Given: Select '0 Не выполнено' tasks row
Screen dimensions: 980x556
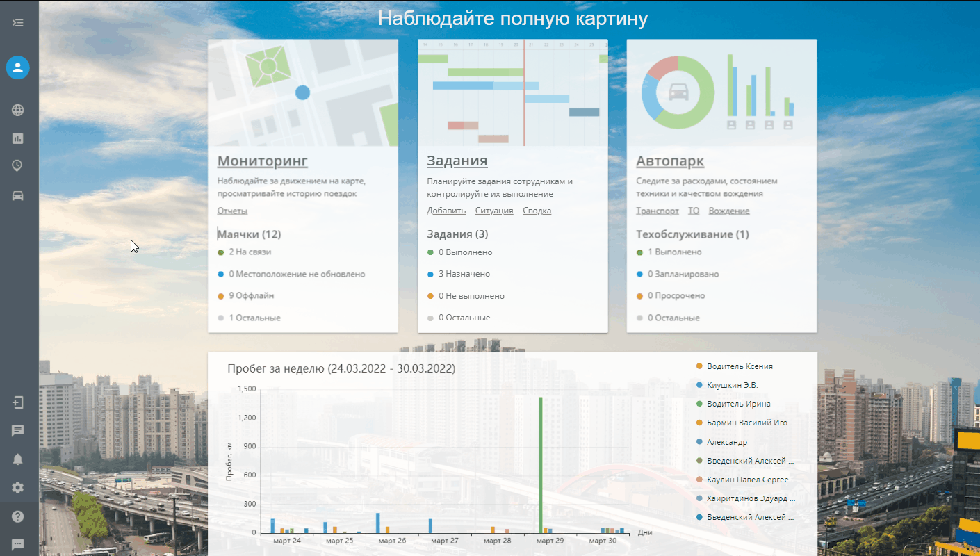Looking at the screenshot, I should 466,295.
